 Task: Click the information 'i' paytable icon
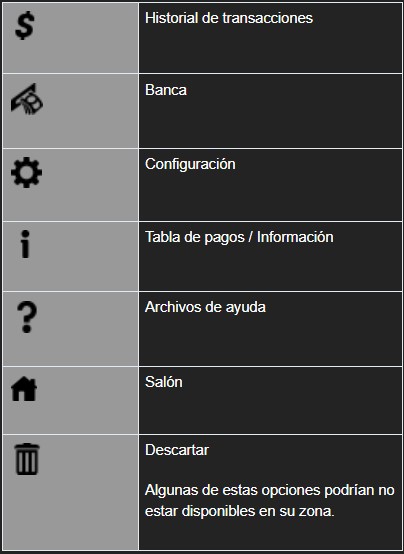pyautogui.click(x=25, y=244)
